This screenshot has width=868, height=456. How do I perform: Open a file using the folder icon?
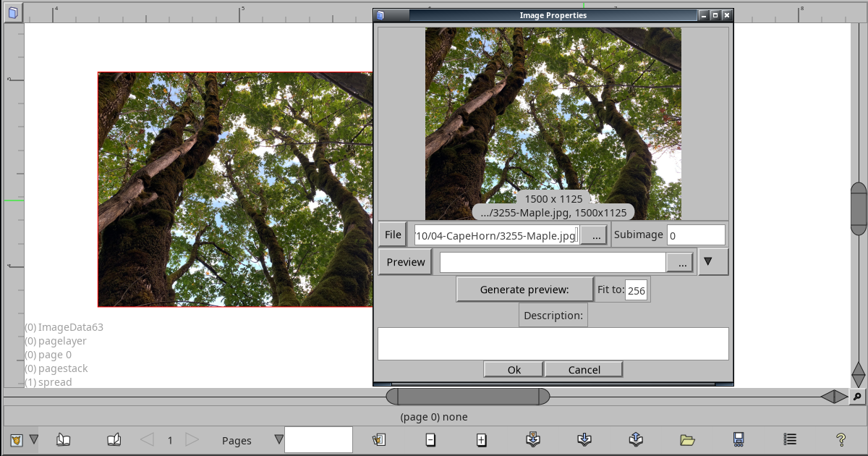pos(688,439)
